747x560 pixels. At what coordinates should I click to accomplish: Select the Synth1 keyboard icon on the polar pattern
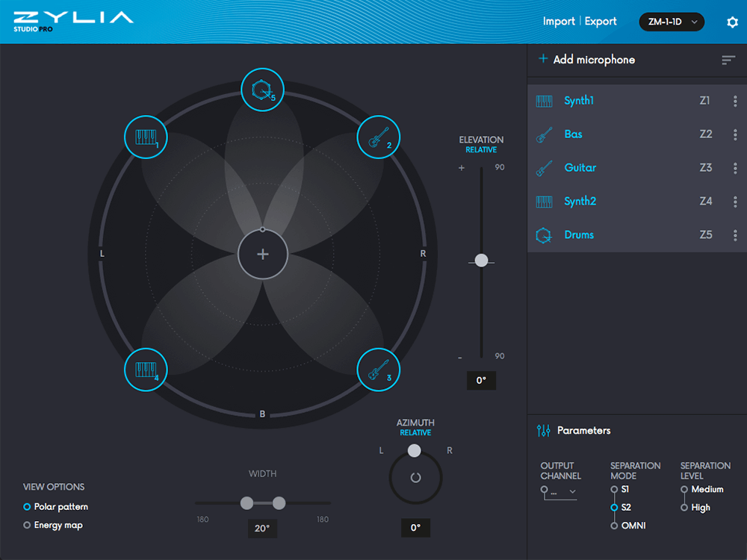pyautogui.click(x=146, y=137)
